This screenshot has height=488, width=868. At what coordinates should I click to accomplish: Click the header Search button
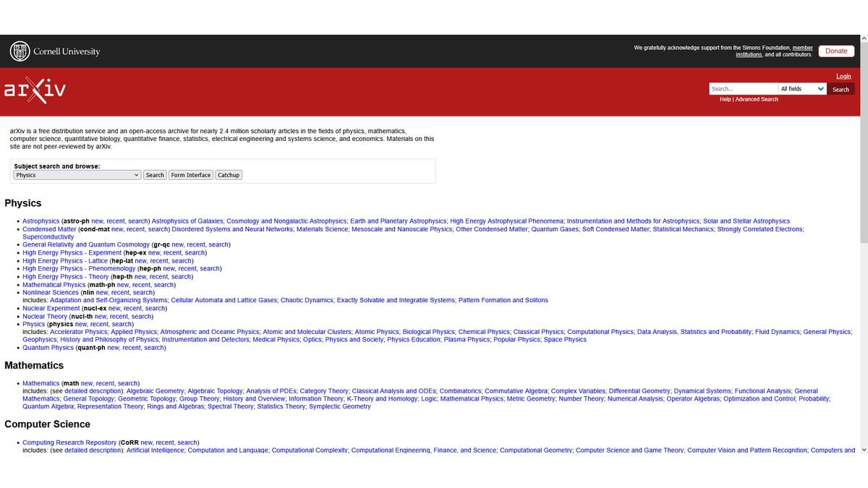pyautogui.click(x=841, y=89)
